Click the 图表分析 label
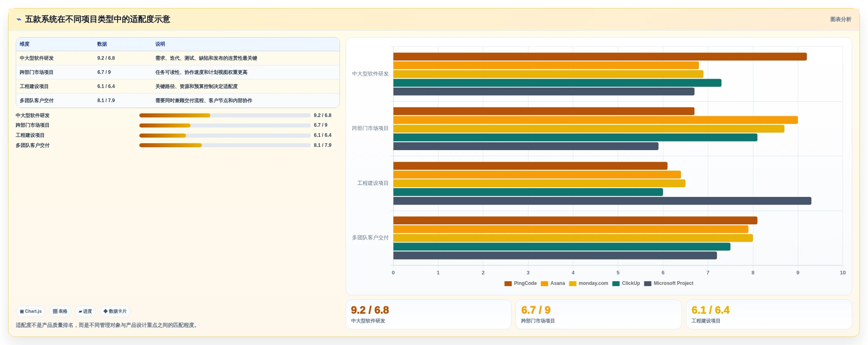 (x=841, y=19)
